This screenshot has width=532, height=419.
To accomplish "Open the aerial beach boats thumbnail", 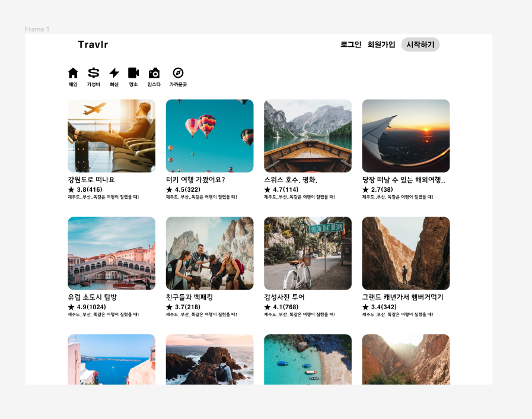I will click(308, 359).
